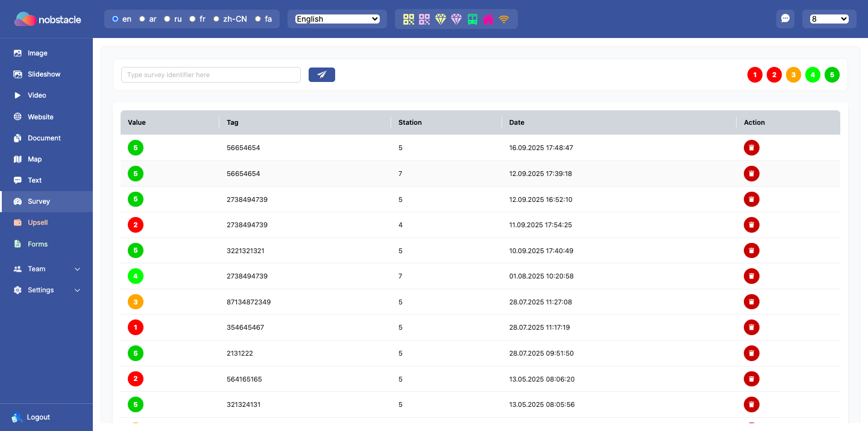Image resolution: width=868 pixels, height=431 pixels.
Task: Submit the survey identifier with send button
Action: tap(322, 75)
